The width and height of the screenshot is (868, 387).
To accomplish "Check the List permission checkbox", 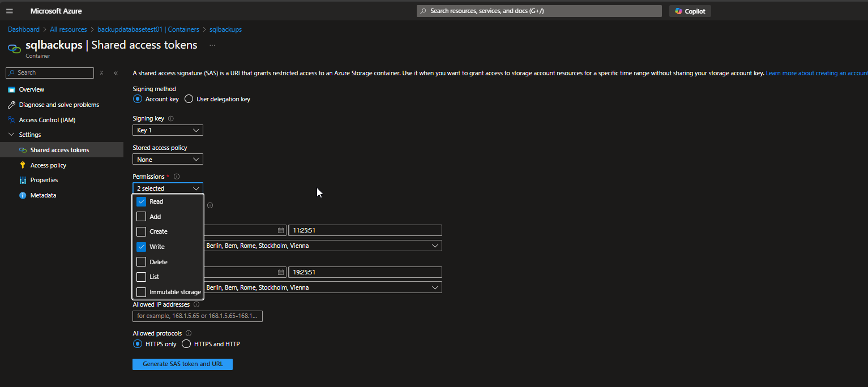I will click(x=142, y=277).
